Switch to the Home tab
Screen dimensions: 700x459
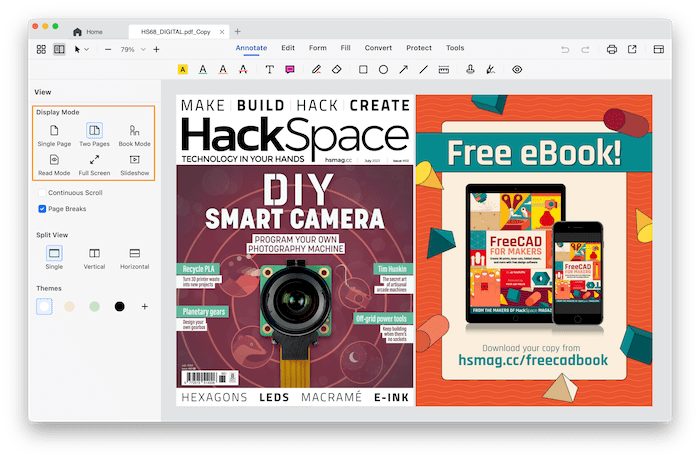(x=87, y=32)
